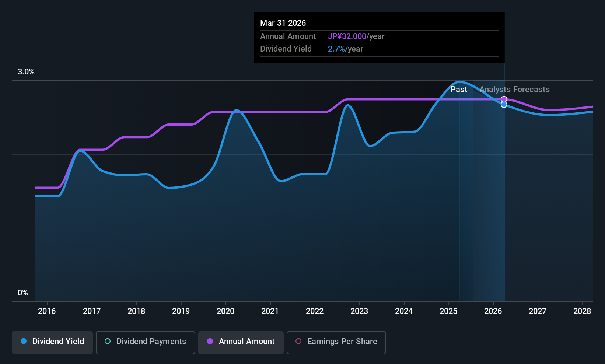
Task: Click the 2028 x-axis year label
Action: click(x=582, y=311)
